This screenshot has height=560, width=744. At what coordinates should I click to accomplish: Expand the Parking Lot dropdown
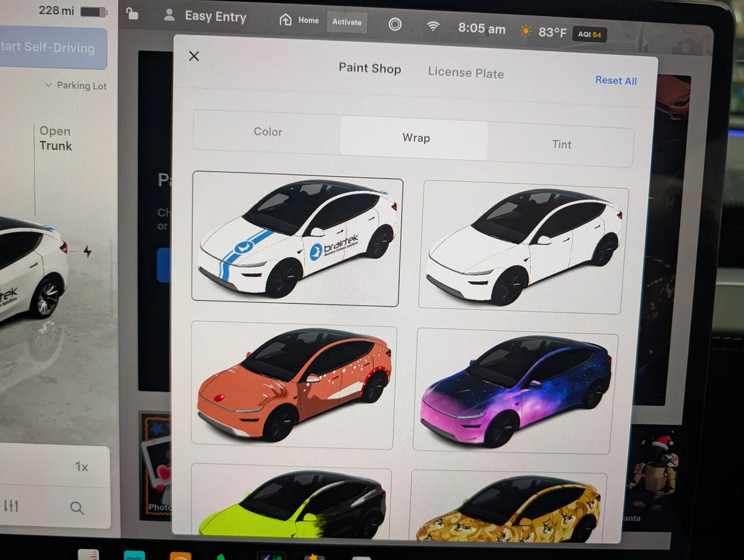[76, 86]
